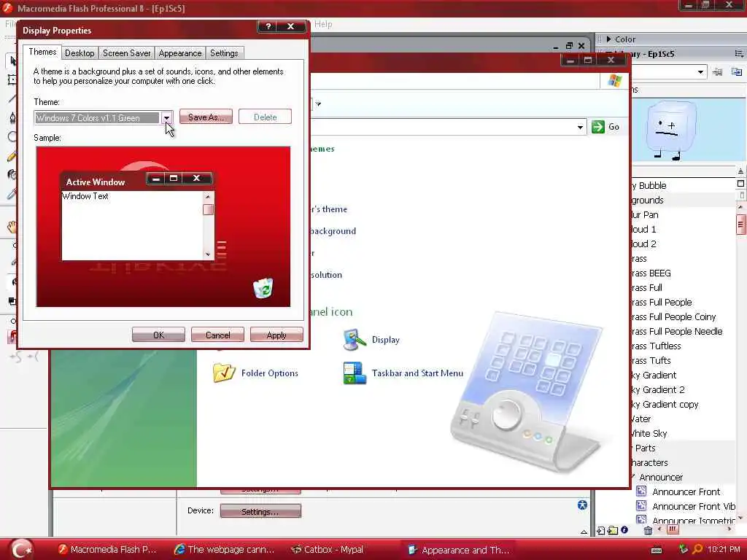Open the Library document dropdown
The image size is (747, 560).
click(700, 72)
